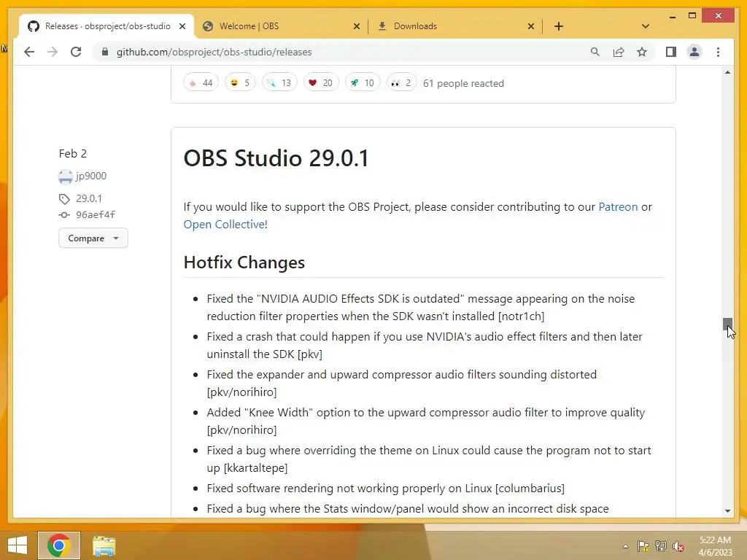Image resolution: width=747 pixels, height=560 pixels.
Task: Open jp9000's profile link
Action: point(91,176)
